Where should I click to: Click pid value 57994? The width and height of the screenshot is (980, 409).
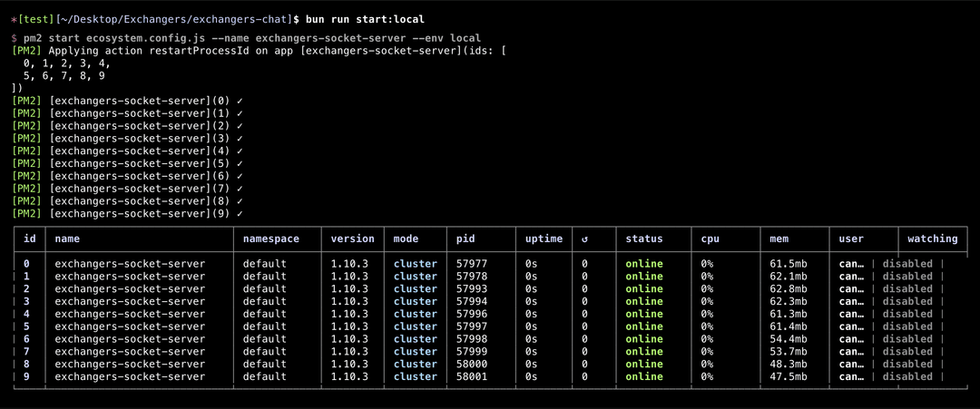[472, 301]
